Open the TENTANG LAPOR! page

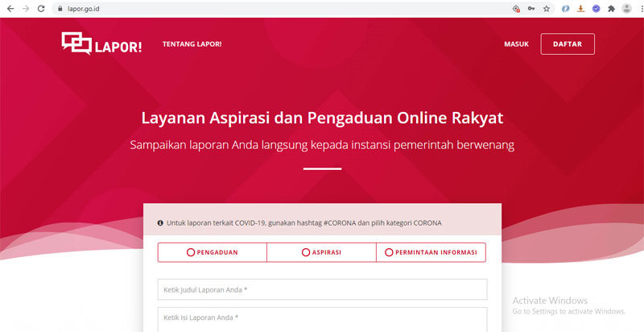pos(192,44)
